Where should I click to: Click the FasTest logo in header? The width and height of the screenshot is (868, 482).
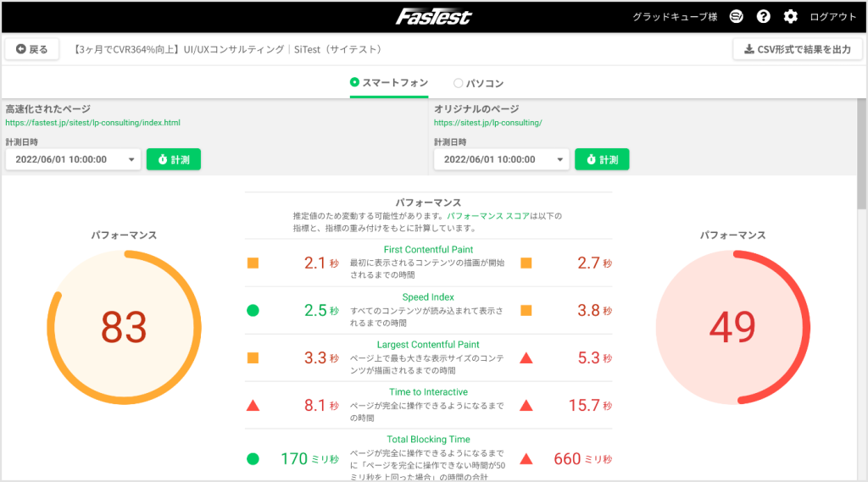(433, 17)
